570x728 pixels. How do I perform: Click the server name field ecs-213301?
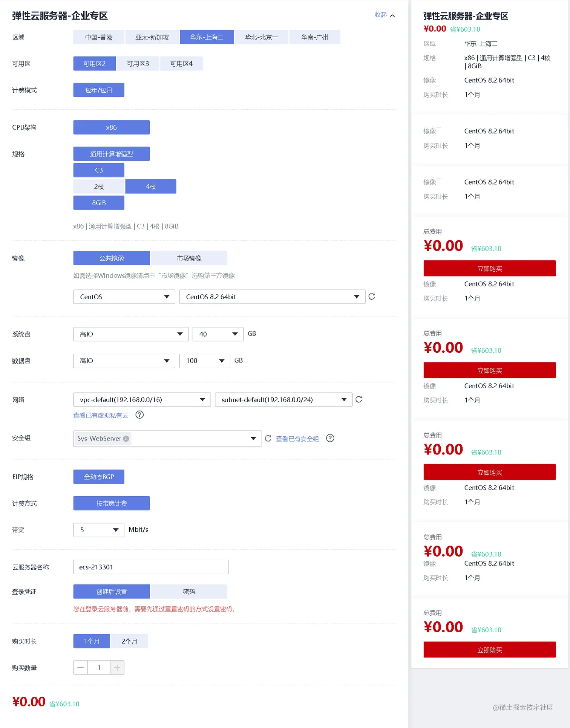151,567
